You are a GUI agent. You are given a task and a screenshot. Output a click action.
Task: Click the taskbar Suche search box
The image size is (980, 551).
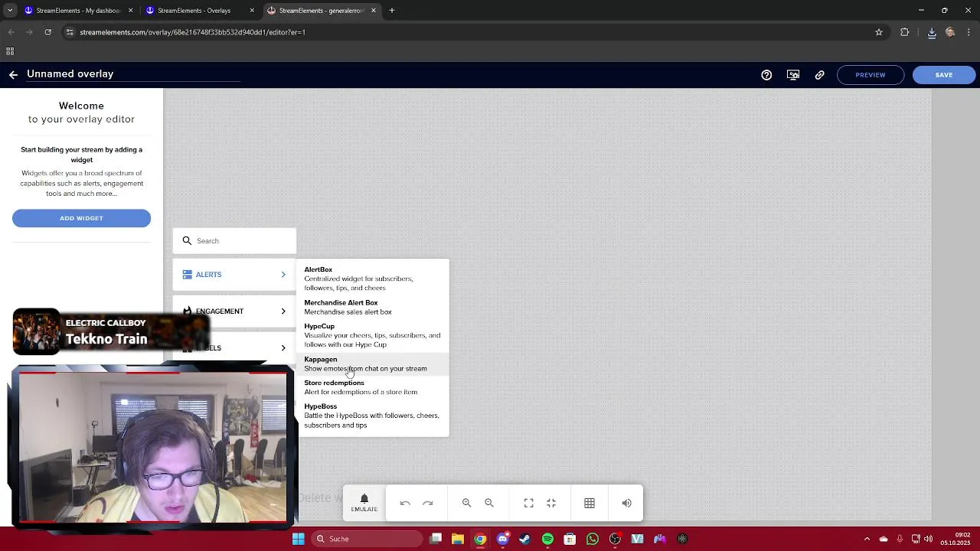pos(368,539)
